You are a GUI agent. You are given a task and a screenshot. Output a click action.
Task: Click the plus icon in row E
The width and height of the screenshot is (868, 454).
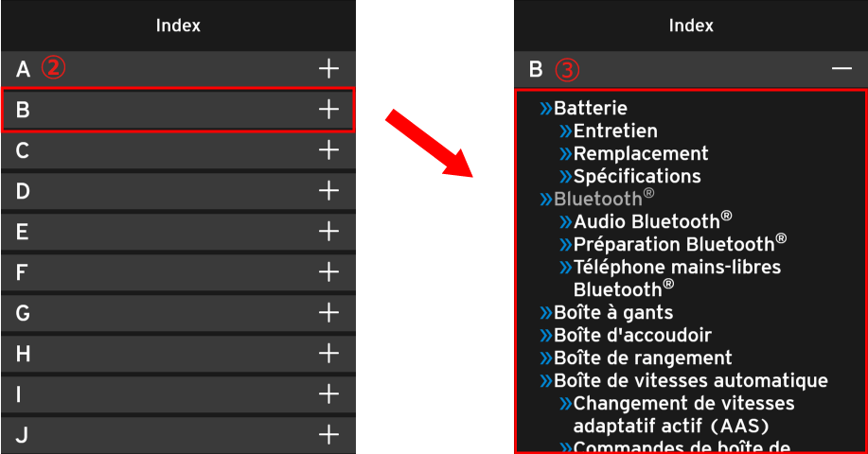click(x=328, y=232)
